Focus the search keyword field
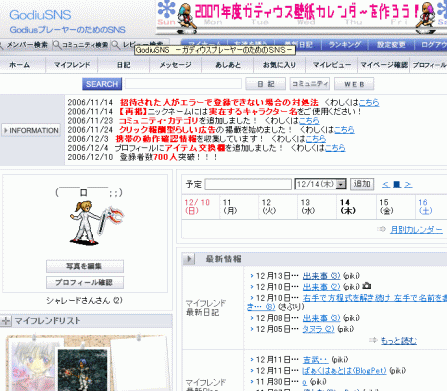Viewport: 447px width, 391px height. pos(183,84)
